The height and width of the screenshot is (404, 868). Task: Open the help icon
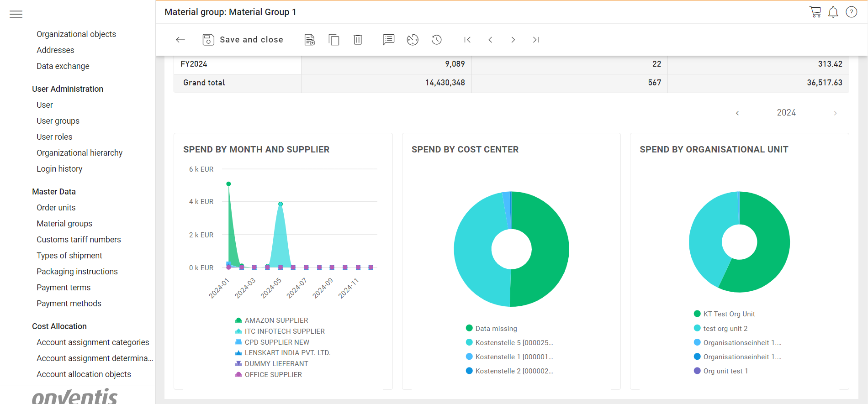coord(852,12)
